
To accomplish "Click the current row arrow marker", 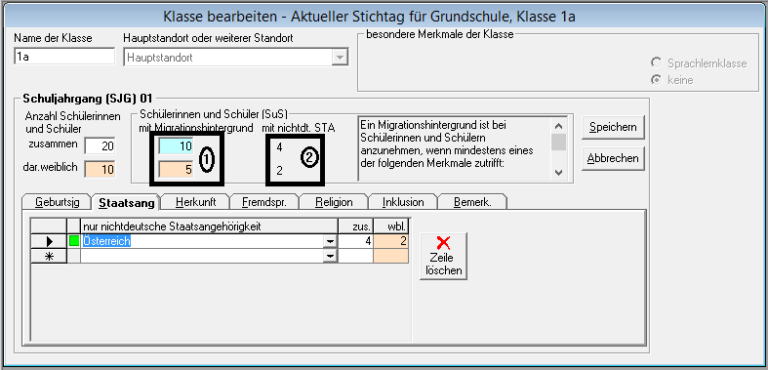I will [x=48, y=241].
